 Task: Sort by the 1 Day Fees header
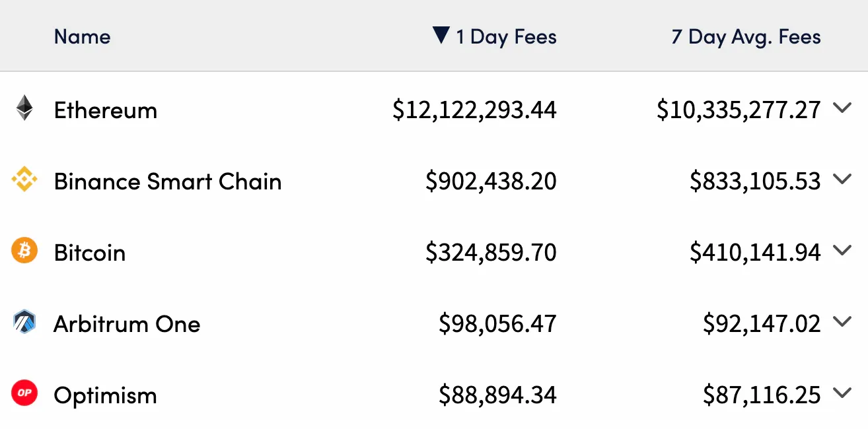tap(506, 37)
